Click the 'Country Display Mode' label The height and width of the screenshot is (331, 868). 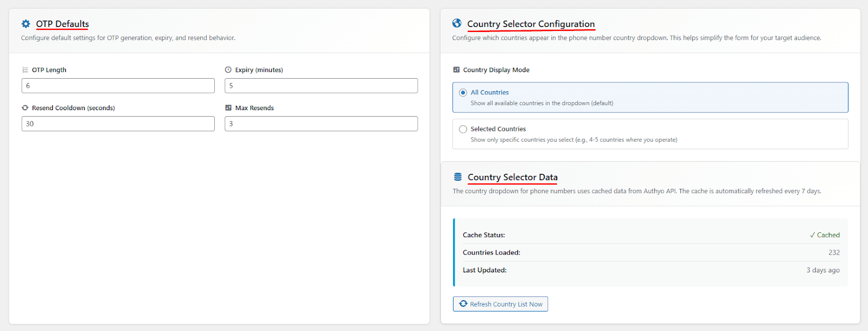(x=496, y=70)
